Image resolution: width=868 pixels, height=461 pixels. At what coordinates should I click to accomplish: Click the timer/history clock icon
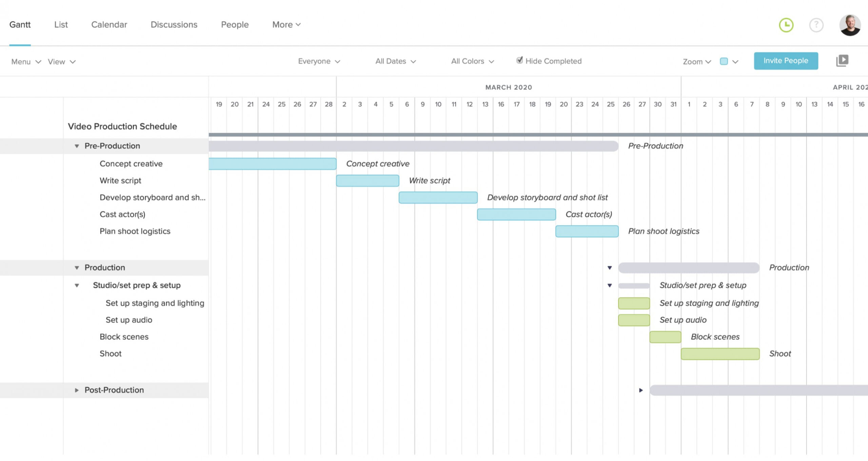point(786,24)
